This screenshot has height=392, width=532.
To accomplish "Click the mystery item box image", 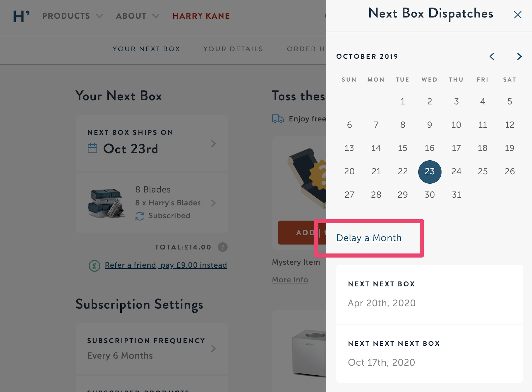I will (307, 178).
